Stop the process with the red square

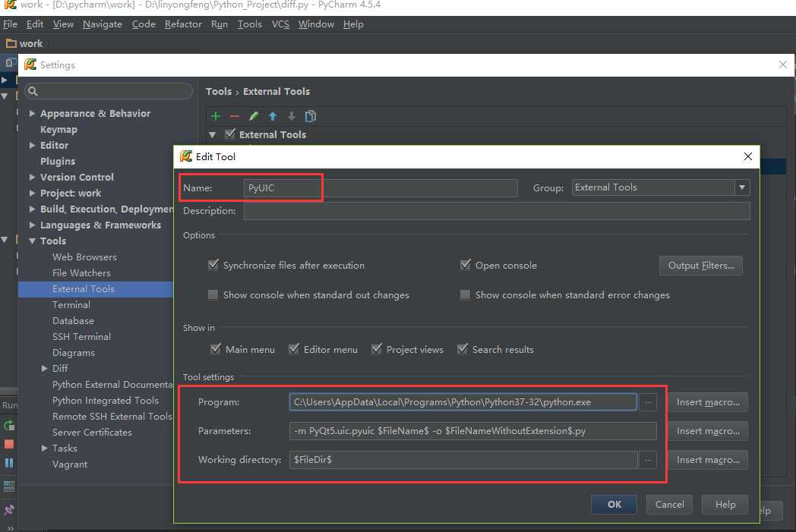coord(8,444)
